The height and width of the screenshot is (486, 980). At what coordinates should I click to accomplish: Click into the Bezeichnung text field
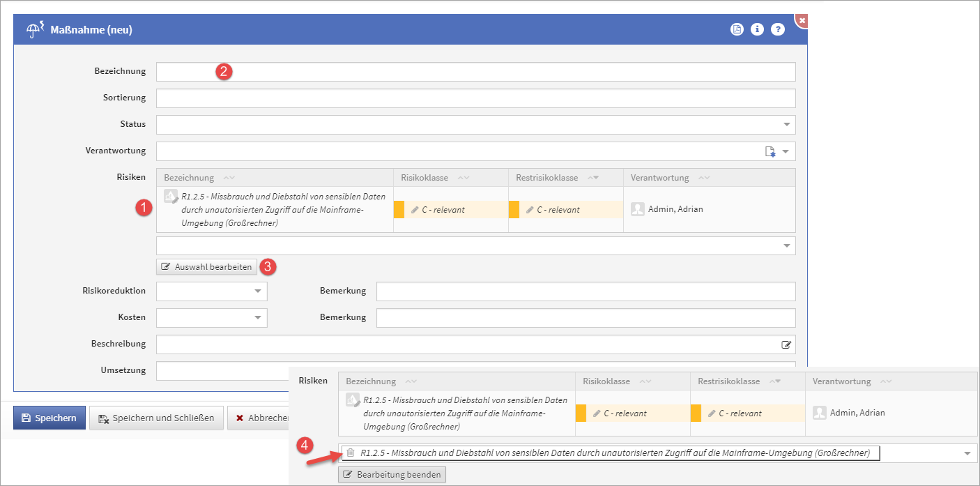pyautogui.click(x=475, y=72)
